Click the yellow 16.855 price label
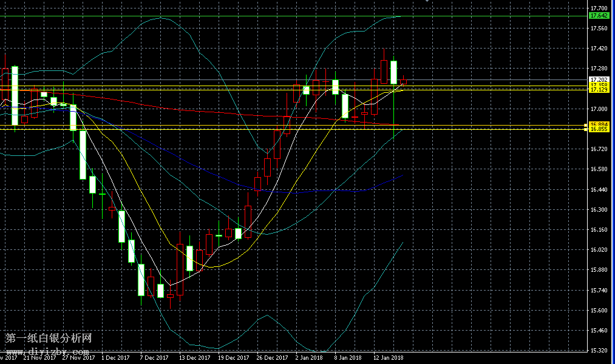Screen dimensions: 615x364 click(x=598, y=129)
